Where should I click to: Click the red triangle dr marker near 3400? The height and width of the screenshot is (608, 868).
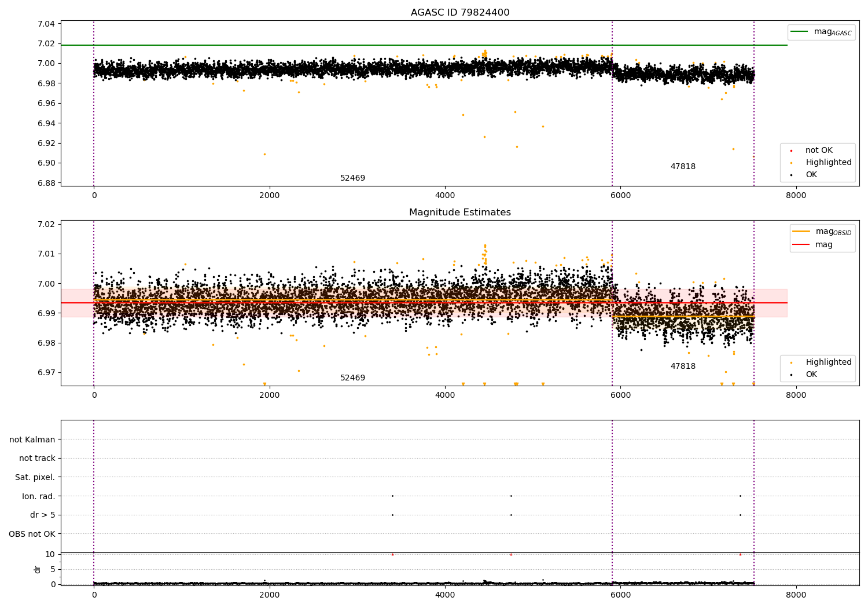tap(392, 554)
